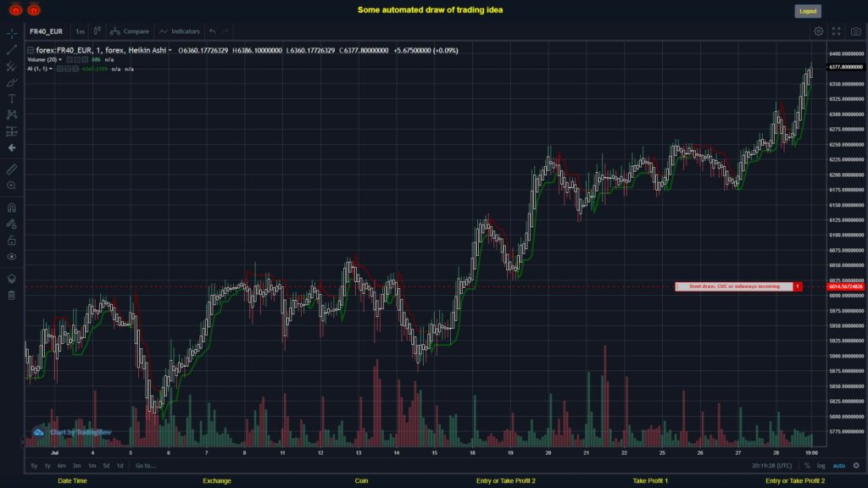Activate the zoom in tool
Screen dimensions: 868x488
(x=12, y=186)
